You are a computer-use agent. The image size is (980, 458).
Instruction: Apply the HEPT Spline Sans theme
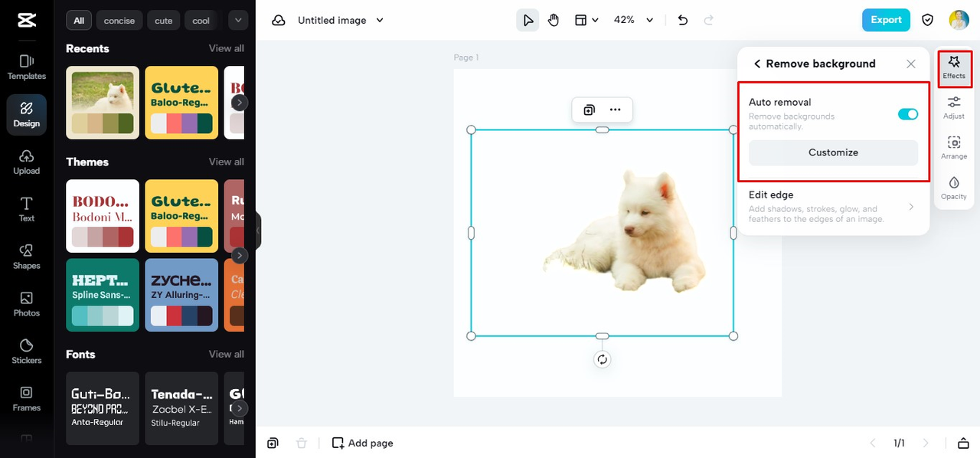pos(103,295)
